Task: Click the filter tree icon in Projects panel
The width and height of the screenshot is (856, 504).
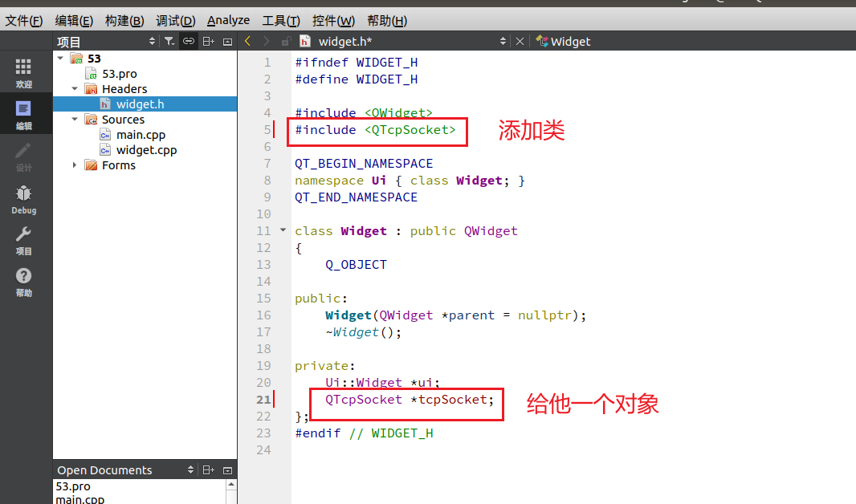Action: pos(169,42)
